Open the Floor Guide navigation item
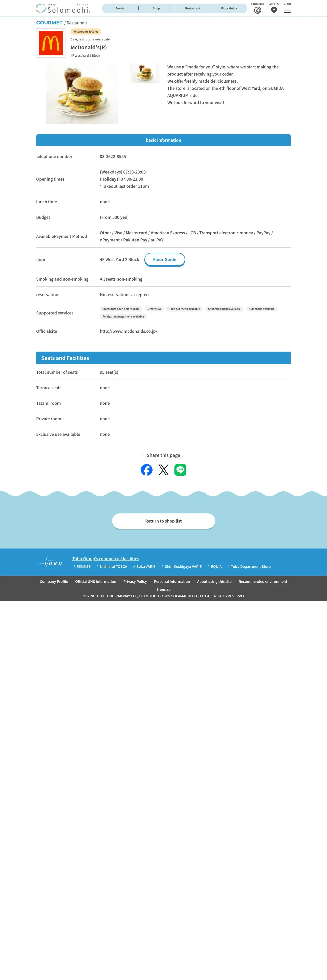 pyautogui.click(x=229, y=8)
